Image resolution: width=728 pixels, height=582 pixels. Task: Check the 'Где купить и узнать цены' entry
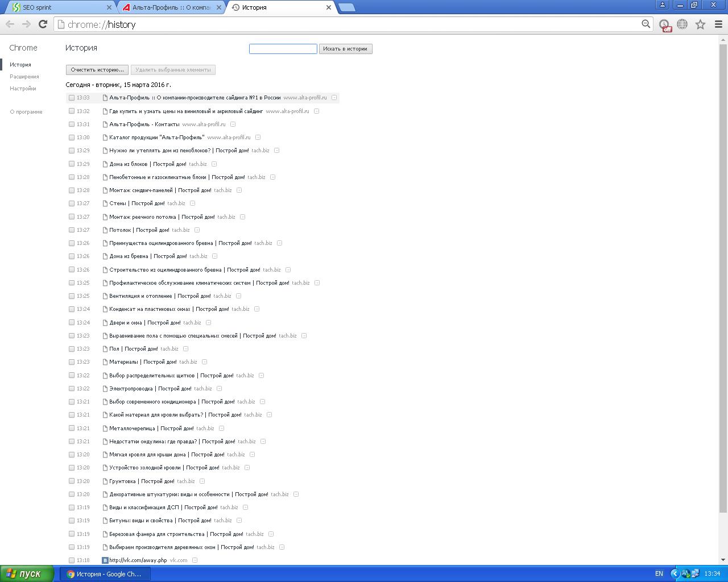pyautogui.click(x=72, y=111)
